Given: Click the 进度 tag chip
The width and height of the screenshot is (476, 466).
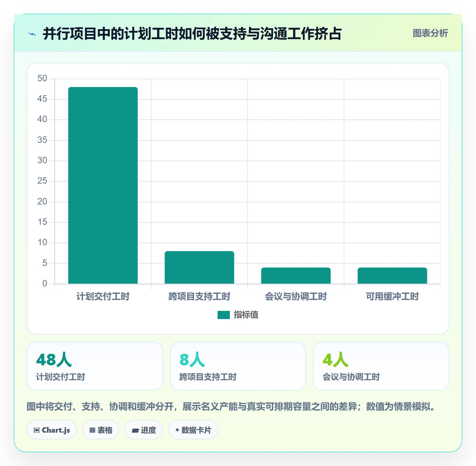Looking at the screenshot, I should [143, 430].
